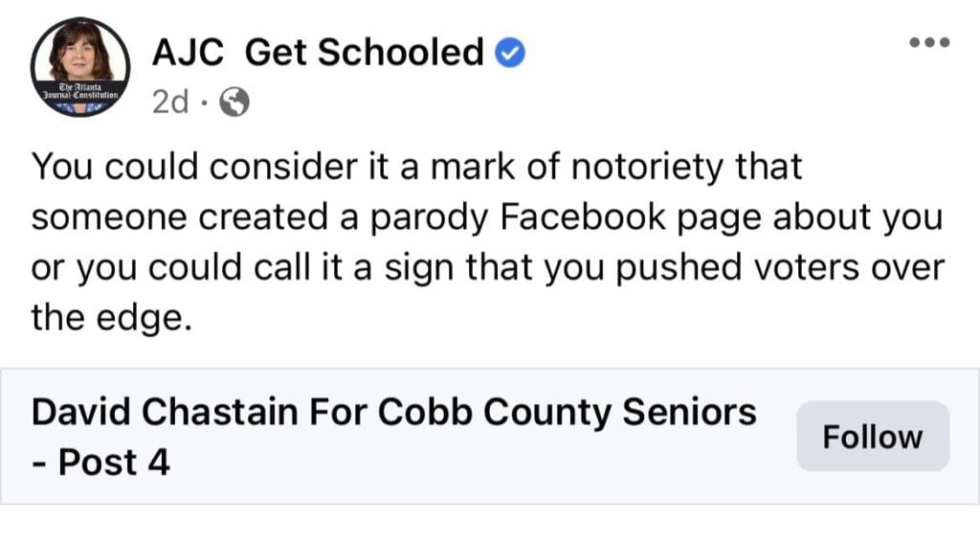Image resolution: width=980 pixels, height=545 pixels.
Task: Click the Atlanta Journal-Constitution logo in avatar
Action: coord(80,91)
